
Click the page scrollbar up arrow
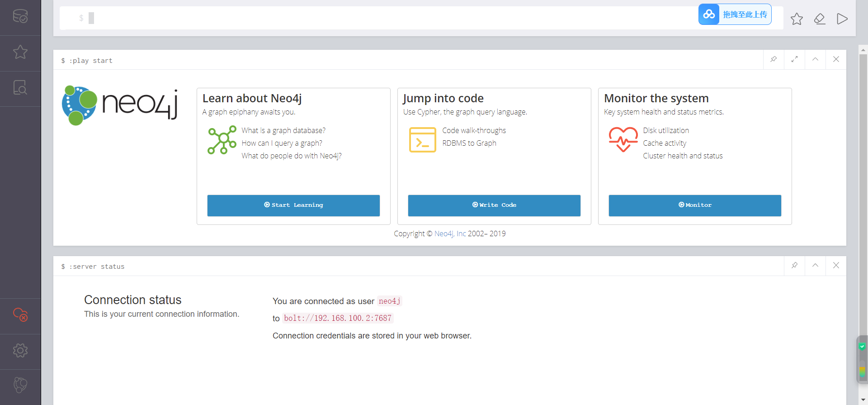863,50
